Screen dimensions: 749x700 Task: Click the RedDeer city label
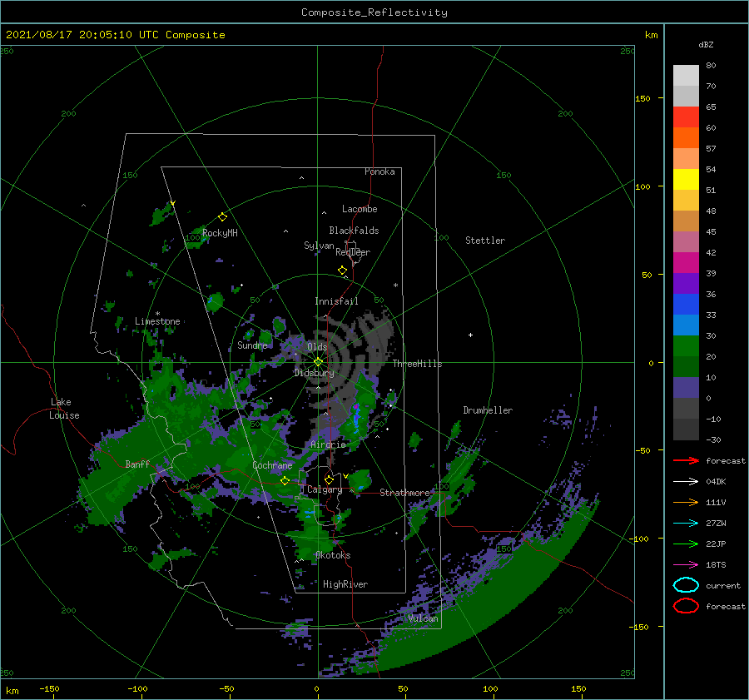pyautogui.click(x=353, y=252)
